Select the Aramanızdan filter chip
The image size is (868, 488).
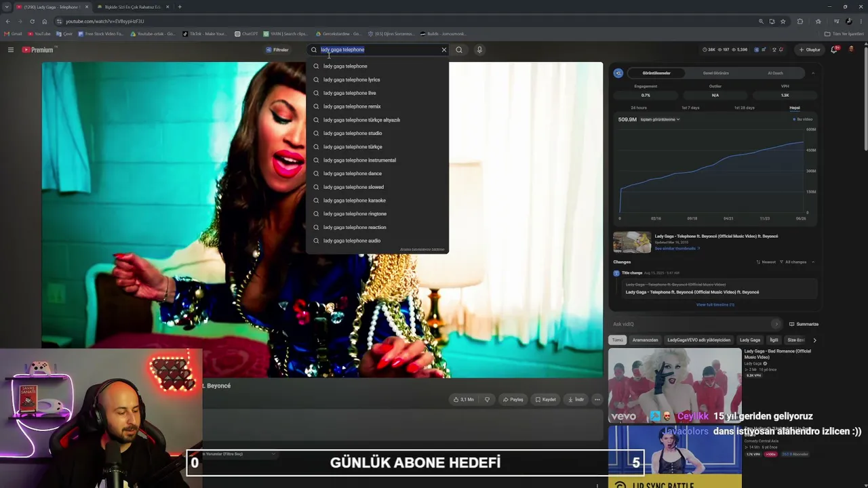click(x=645, y=340)
